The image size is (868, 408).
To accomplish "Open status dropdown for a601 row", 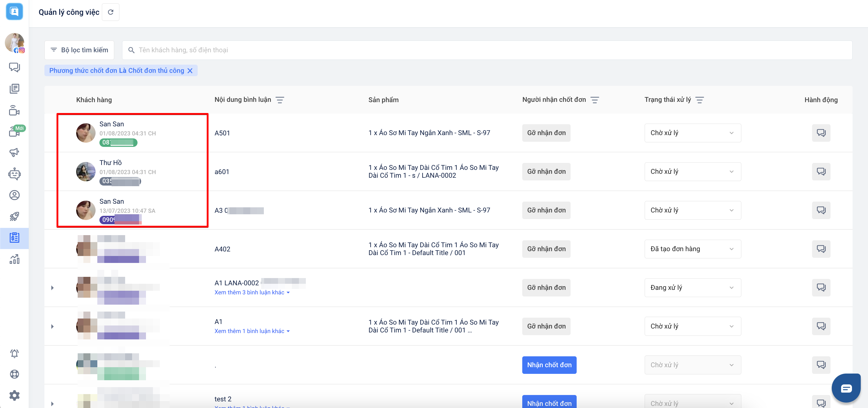I will point(692,171).
